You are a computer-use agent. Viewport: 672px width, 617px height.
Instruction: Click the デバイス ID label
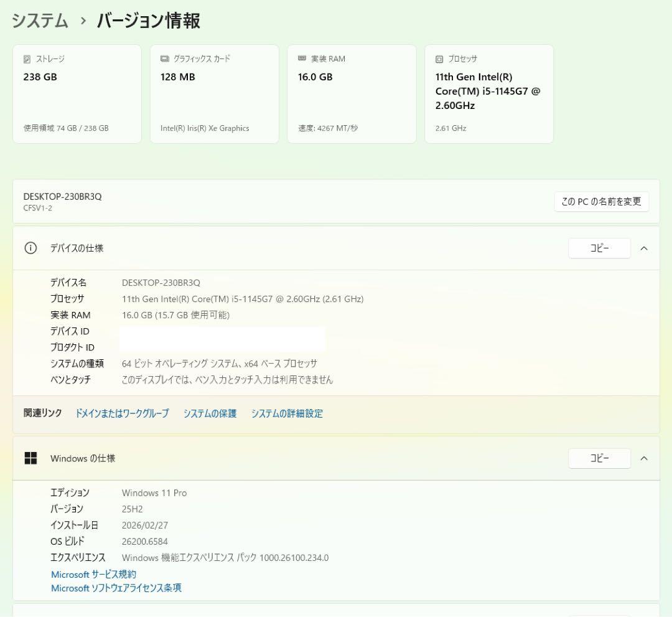(x=70, y=331)
